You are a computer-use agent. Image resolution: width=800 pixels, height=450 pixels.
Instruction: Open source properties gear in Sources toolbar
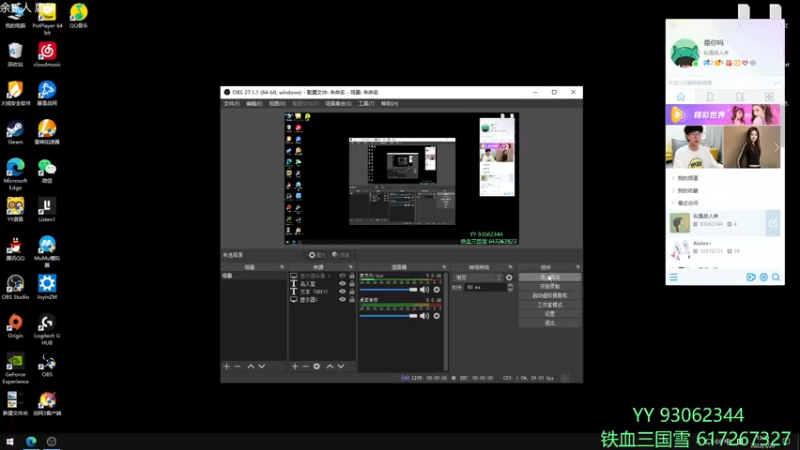pos(317,366)
